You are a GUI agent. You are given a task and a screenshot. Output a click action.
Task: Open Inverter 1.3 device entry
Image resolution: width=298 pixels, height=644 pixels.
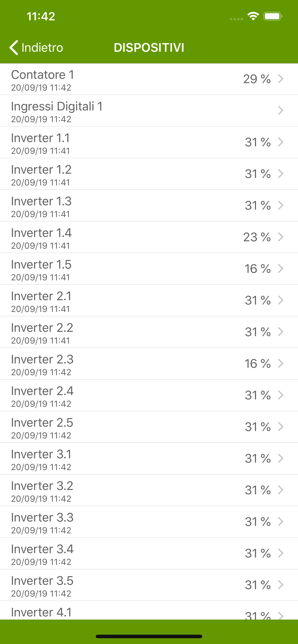[x=149, y=205]
